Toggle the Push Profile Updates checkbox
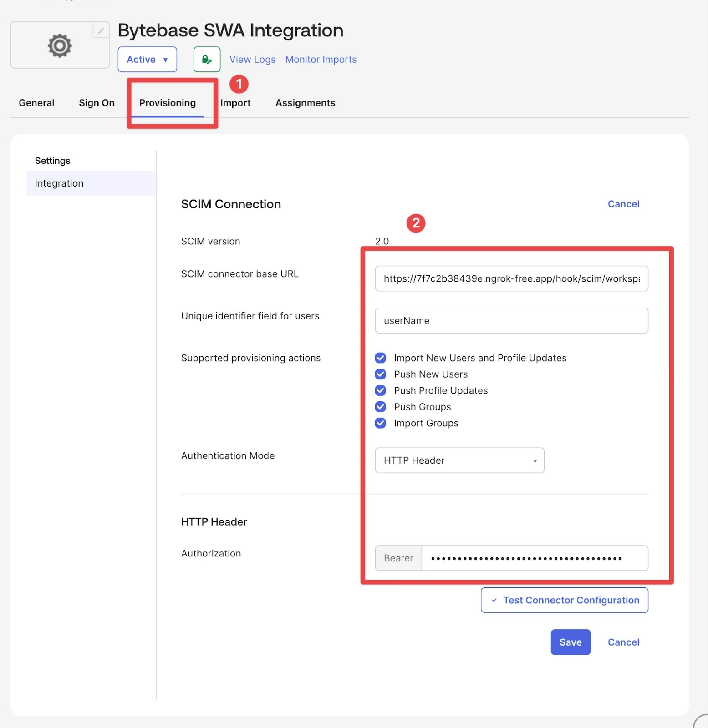Image resolution: width=708 pixels, height=728 pixels. 381,390
